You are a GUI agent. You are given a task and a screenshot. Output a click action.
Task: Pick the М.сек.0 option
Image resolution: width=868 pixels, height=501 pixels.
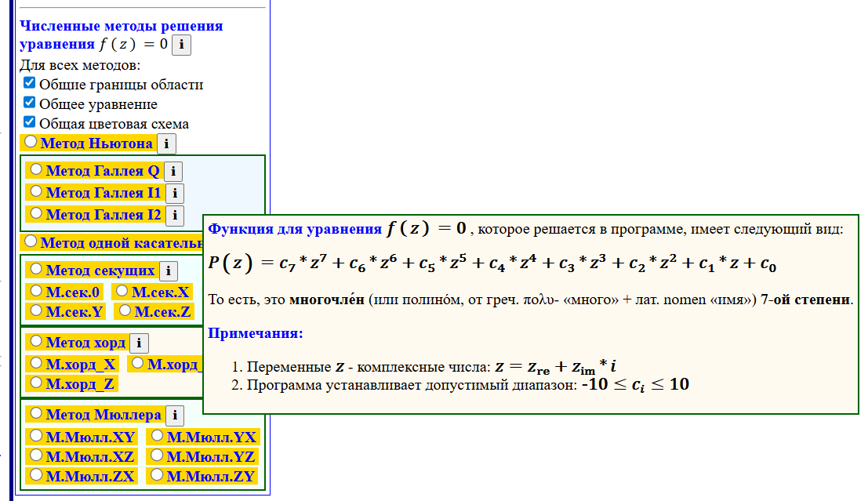point(35,290)
